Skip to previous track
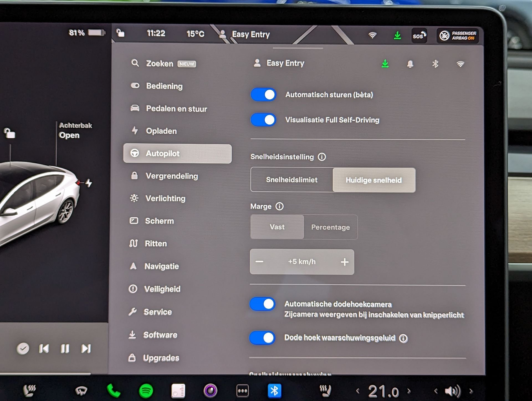Viewport: 532px width, 401px height. (x=44, y=349)
